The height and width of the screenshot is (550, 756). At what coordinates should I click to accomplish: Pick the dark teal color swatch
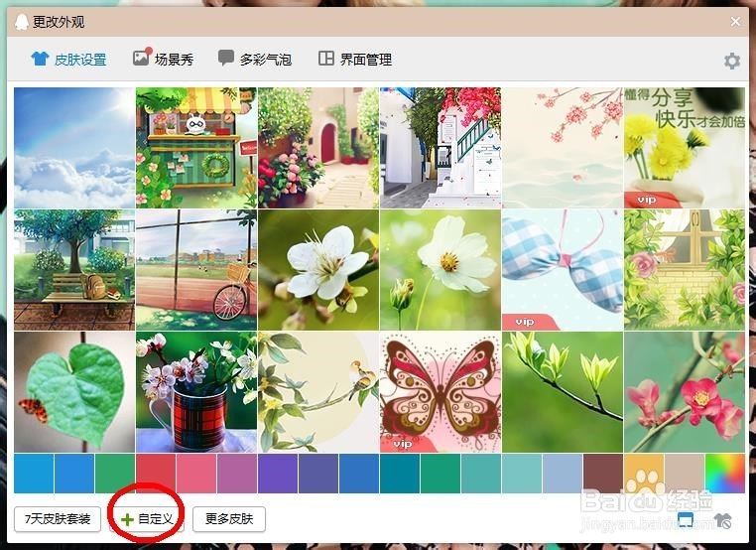pos(400,474)
